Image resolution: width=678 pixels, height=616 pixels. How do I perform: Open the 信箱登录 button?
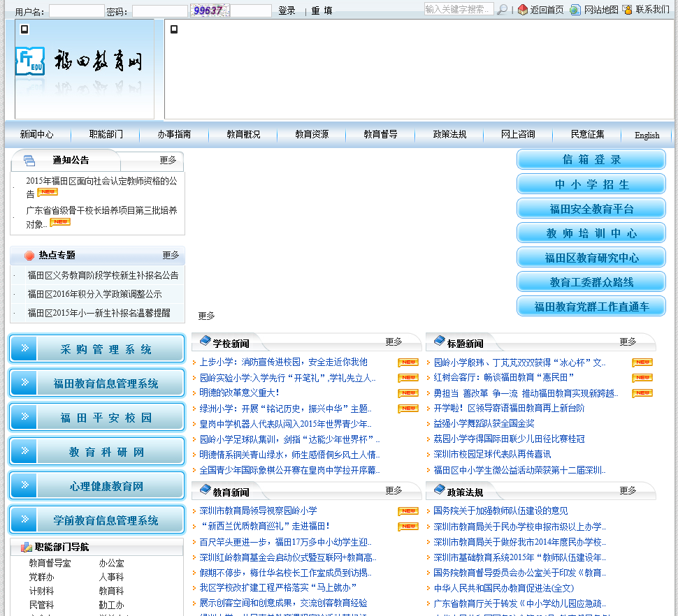(591, 159)
